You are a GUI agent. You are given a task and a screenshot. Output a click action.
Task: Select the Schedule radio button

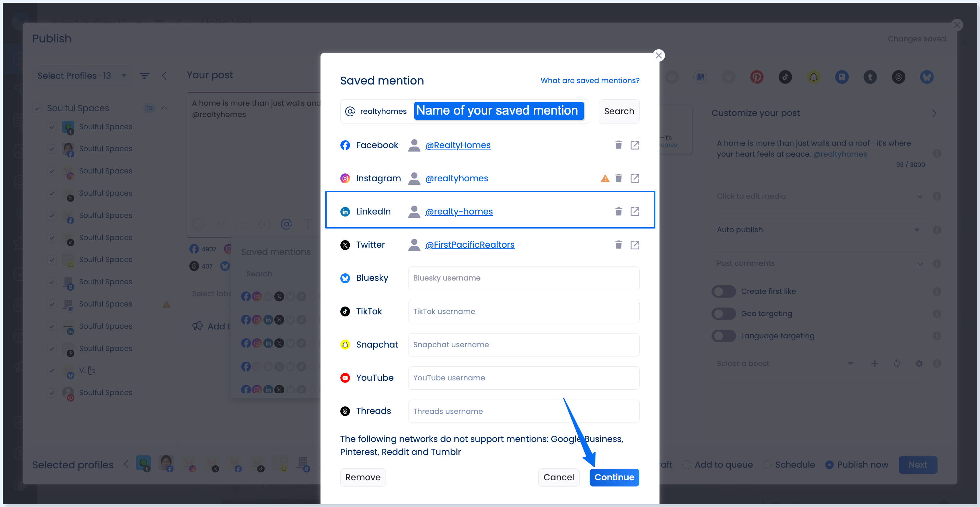[x=767, y=465]
